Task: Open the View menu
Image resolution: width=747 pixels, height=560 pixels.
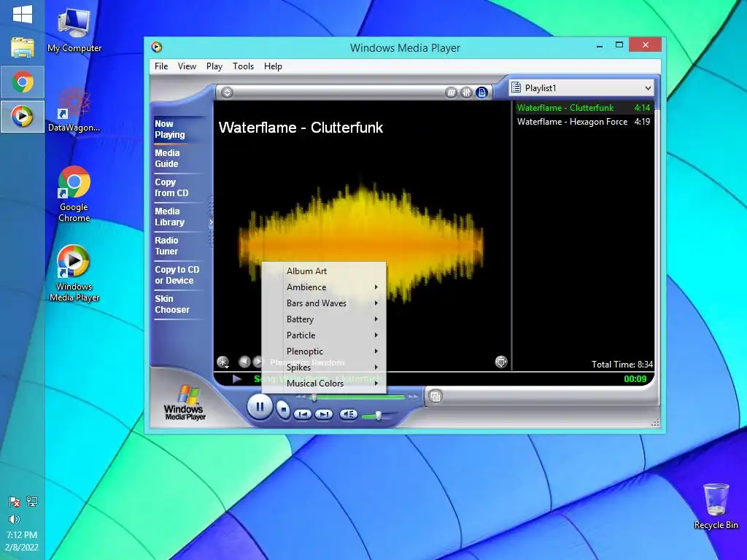Action: click(x=187, y=66)
